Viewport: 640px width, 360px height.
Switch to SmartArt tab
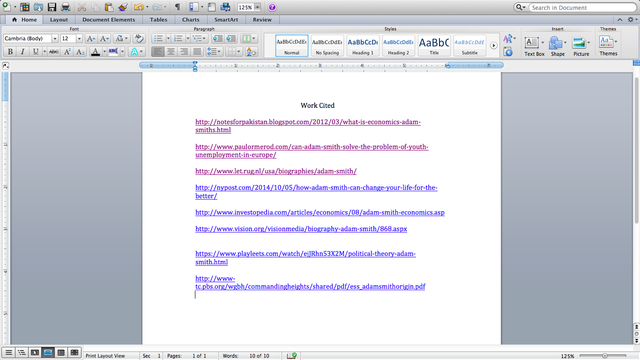tap(226, 20)
